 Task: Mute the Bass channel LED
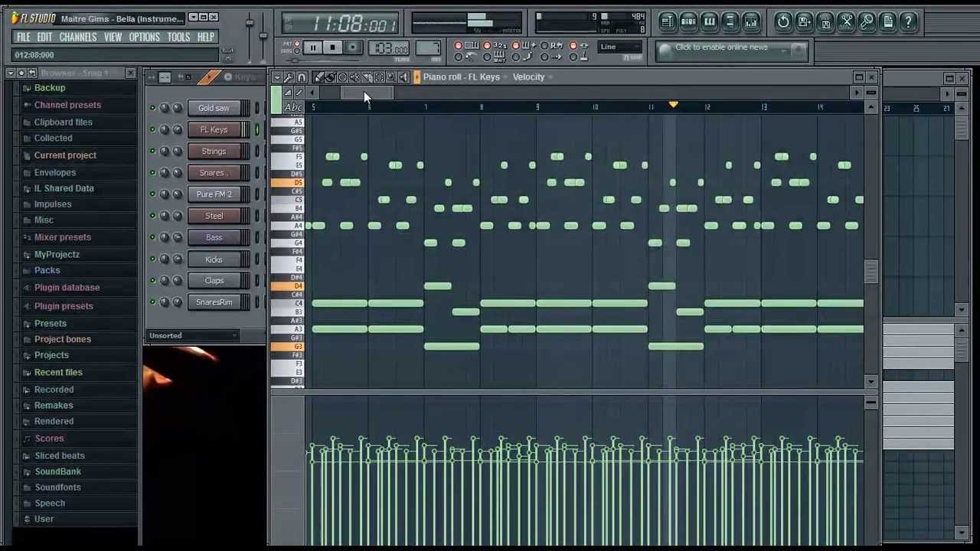point(152,237)
